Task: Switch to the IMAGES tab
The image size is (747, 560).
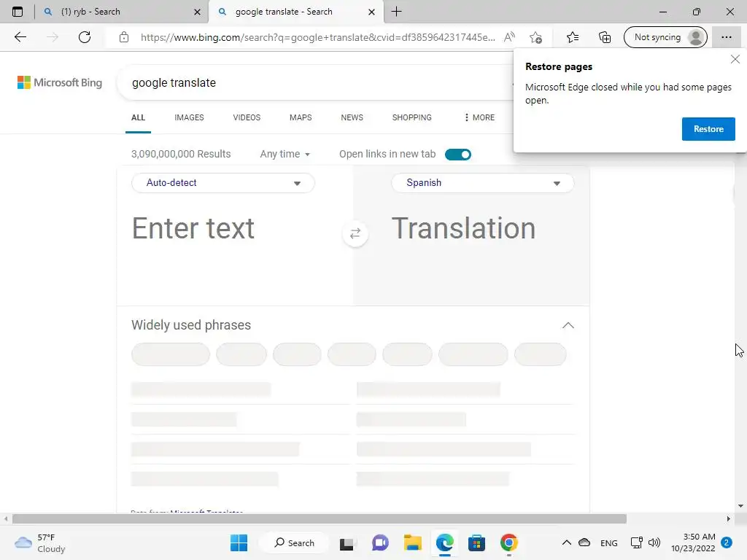Action: (x=189, y=117)
